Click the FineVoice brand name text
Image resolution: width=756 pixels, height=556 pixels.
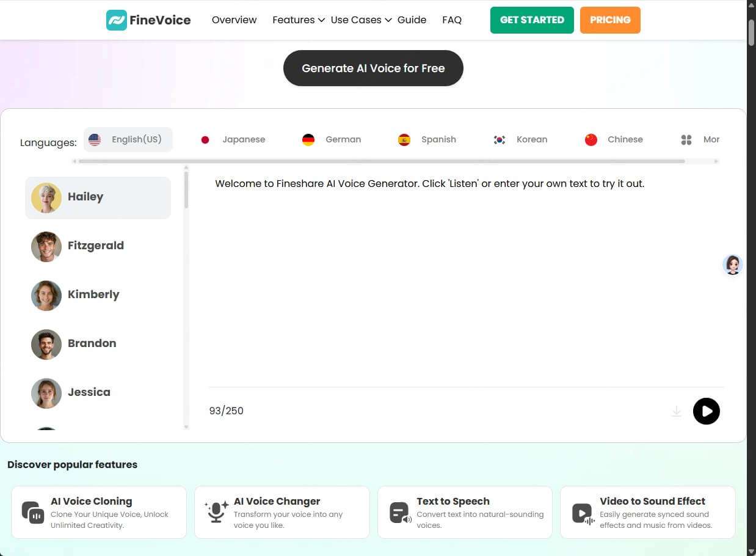click(x=160, y=20)
